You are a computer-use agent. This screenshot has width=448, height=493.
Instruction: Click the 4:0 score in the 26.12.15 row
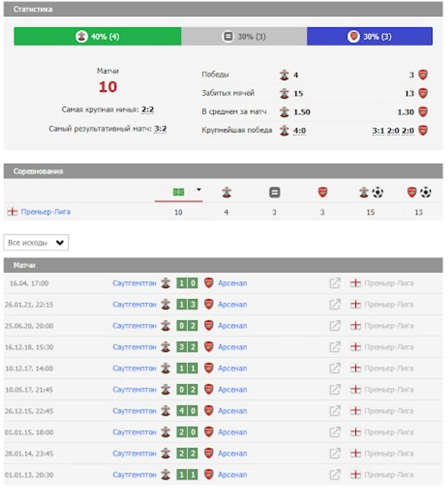(x=187, y=411)
